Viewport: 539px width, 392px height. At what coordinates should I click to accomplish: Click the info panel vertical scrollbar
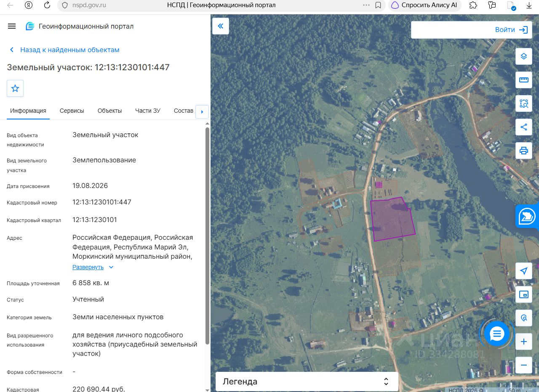pos(207,236)
